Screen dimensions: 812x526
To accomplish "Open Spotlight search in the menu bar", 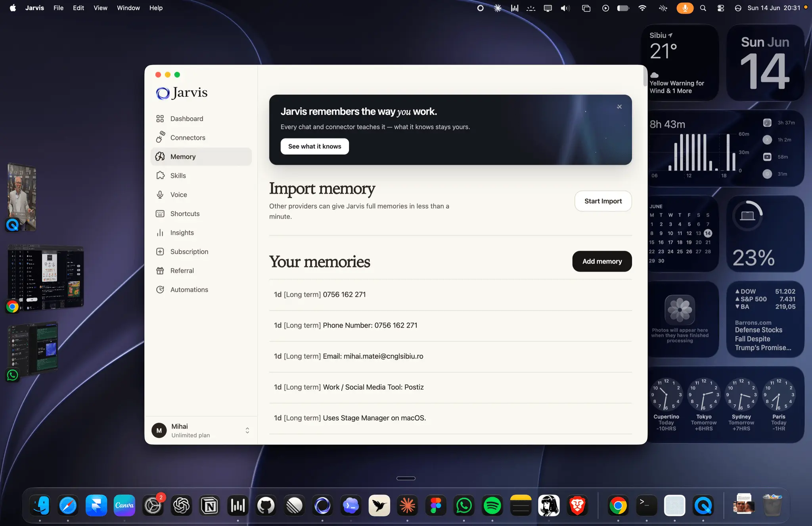I will tap(703, 8).
